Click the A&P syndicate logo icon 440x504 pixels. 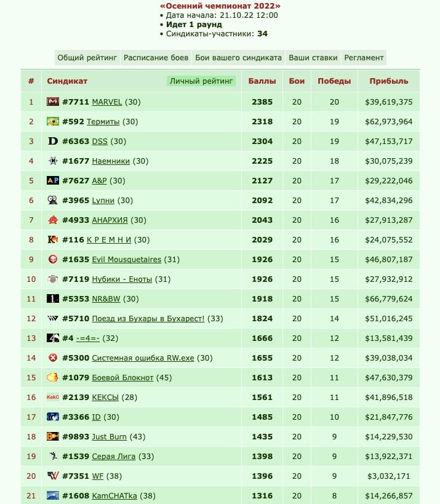click(x=53, y=181)
